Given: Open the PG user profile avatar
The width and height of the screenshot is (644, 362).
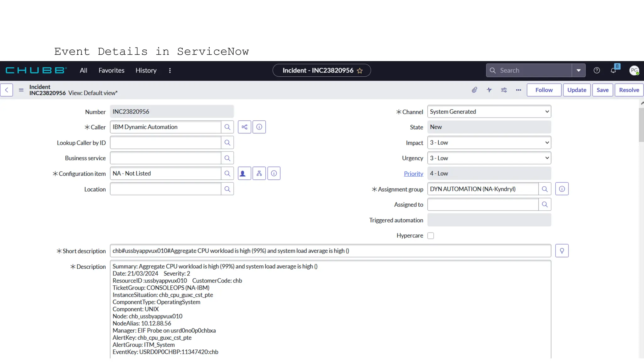Looking at the screenshot, I should point(634,70).
